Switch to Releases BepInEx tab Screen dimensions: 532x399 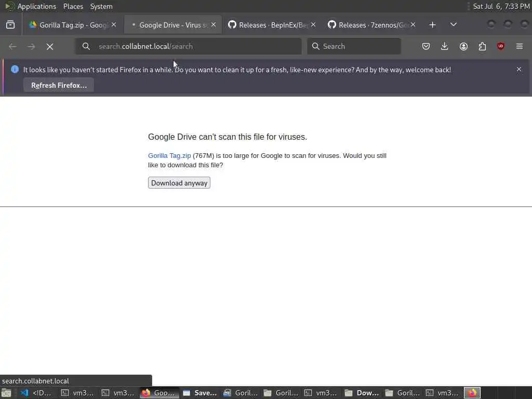[x=272, y=25]
